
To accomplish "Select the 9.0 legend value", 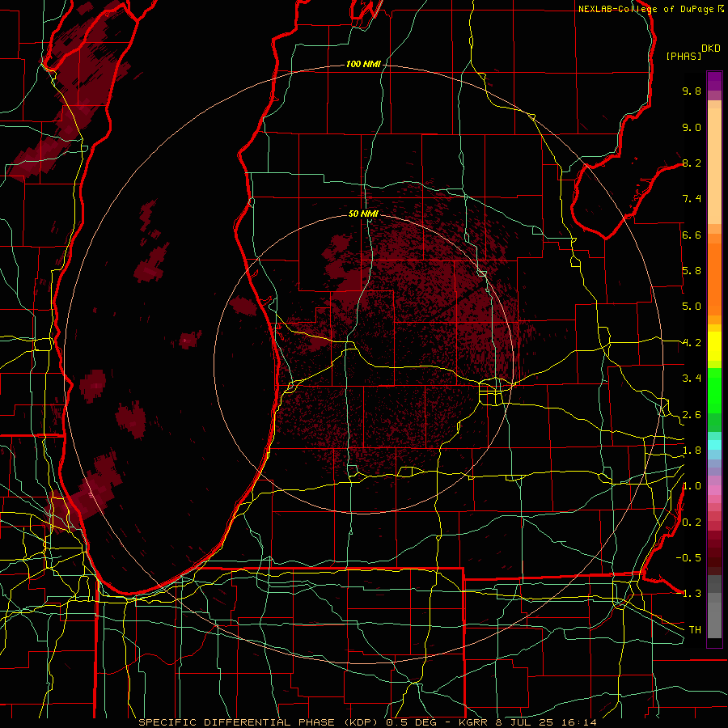I will point(692,127).
